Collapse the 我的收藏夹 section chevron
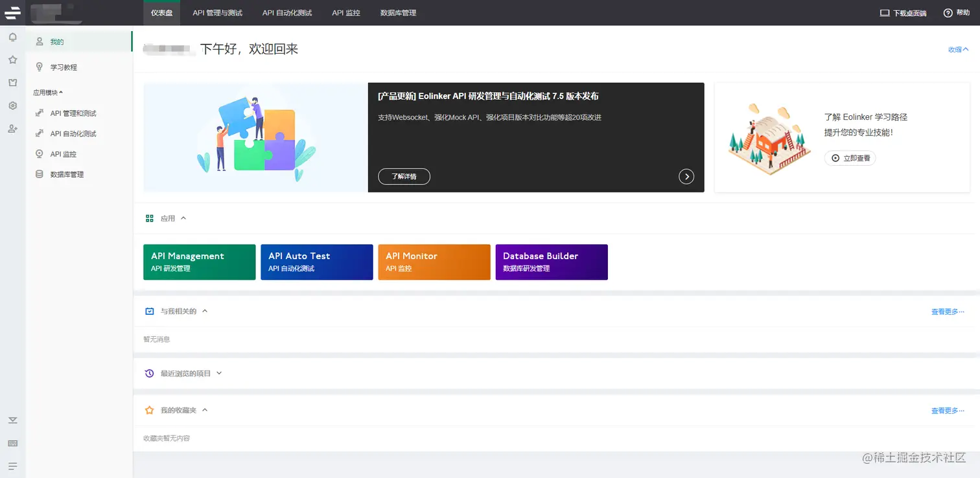The image size is (980, 478). pyautogui.click(x=205, y=410)
